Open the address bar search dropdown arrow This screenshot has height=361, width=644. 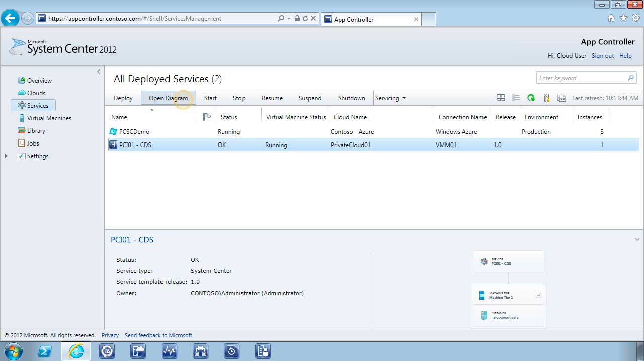coord(289,18)
